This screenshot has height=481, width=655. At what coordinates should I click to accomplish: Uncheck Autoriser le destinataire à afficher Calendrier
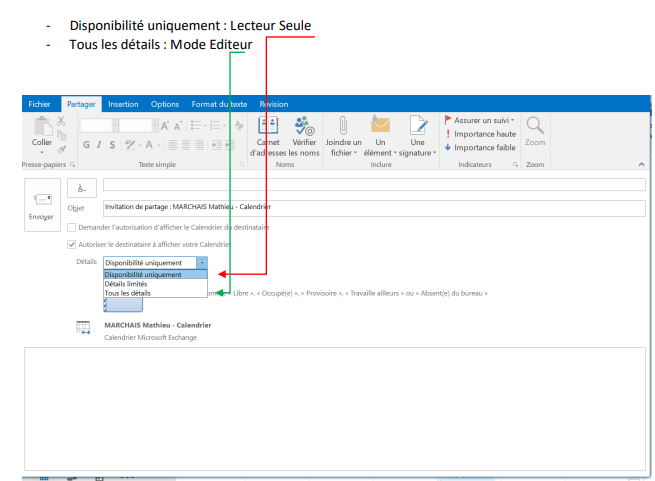[x=71, y=244]
